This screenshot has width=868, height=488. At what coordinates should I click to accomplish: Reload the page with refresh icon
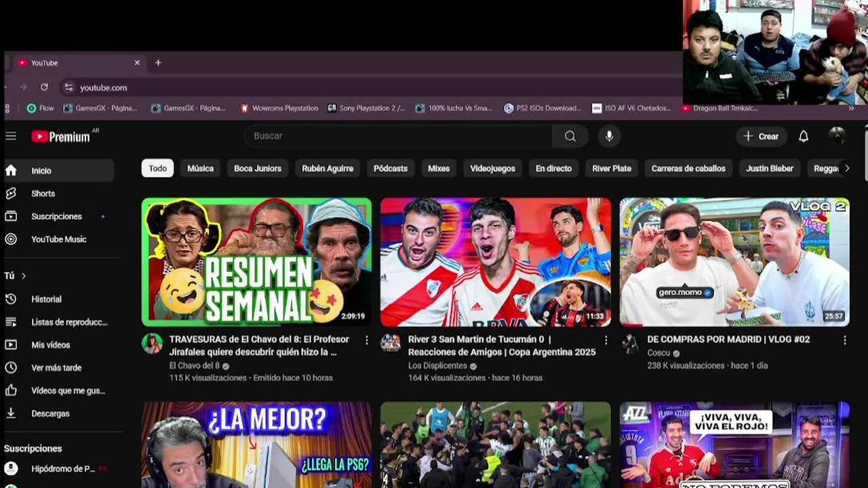tap(44, 87)
